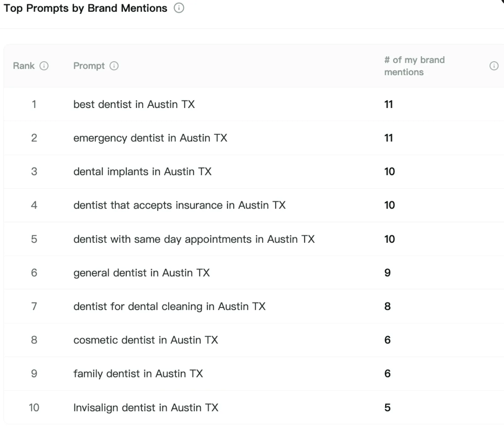This screenshot has height=427, width=504.
Task: Click mentions value 11 for best dentist row
Action: click(389, 104)
